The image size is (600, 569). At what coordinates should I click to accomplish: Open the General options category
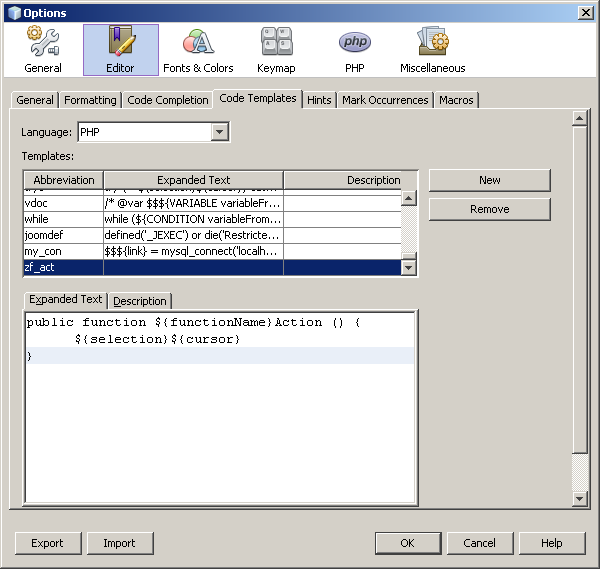(x=43, y=50)
